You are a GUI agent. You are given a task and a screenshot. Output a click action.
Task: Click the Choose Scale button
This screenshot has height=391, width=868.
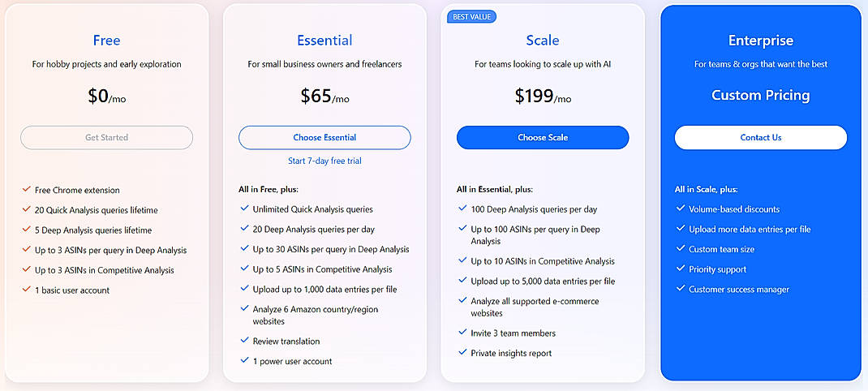(543, 137)
